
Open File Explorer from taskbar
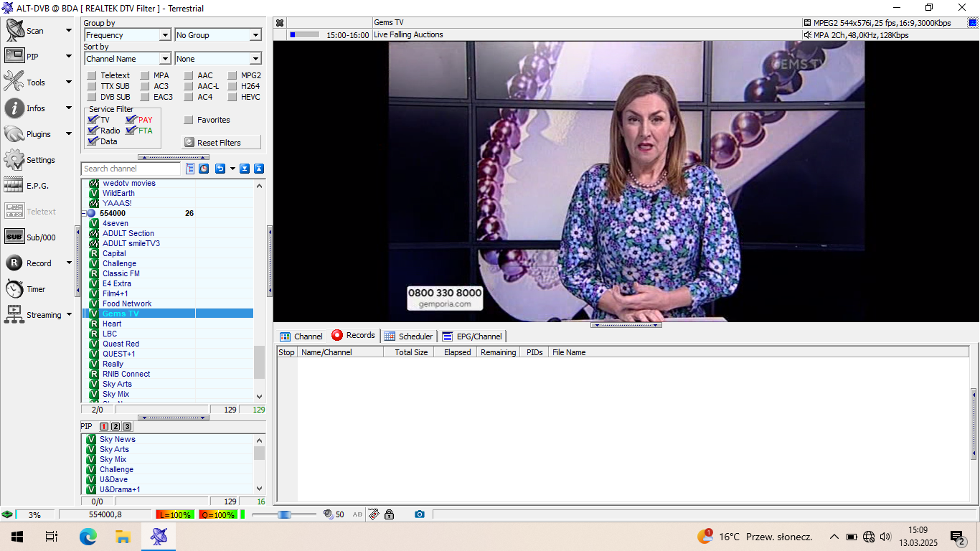(123, 536)
